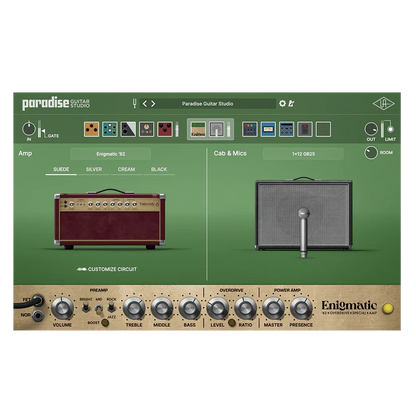The height and width of the screenshot is (416, 416).
Task: Click the speaker cabinet image
Action: [303, 214]
